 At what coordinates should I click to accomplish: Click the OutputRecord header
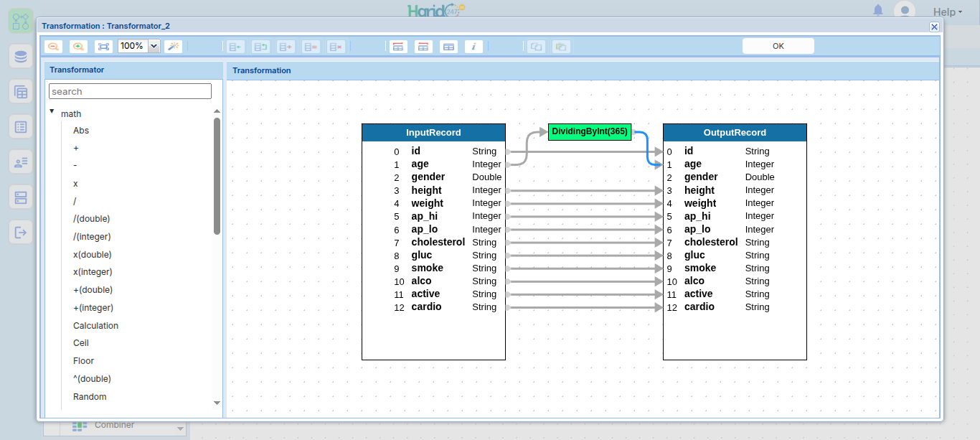point(735,133)
